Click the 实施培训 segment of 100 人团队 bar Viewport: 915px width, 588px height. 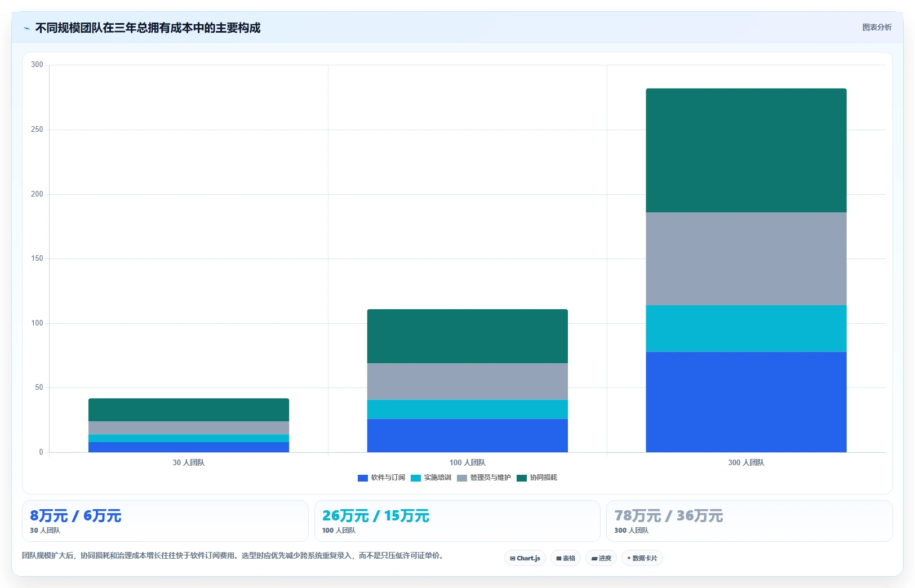pyautogui.click(x=468, y=409)
